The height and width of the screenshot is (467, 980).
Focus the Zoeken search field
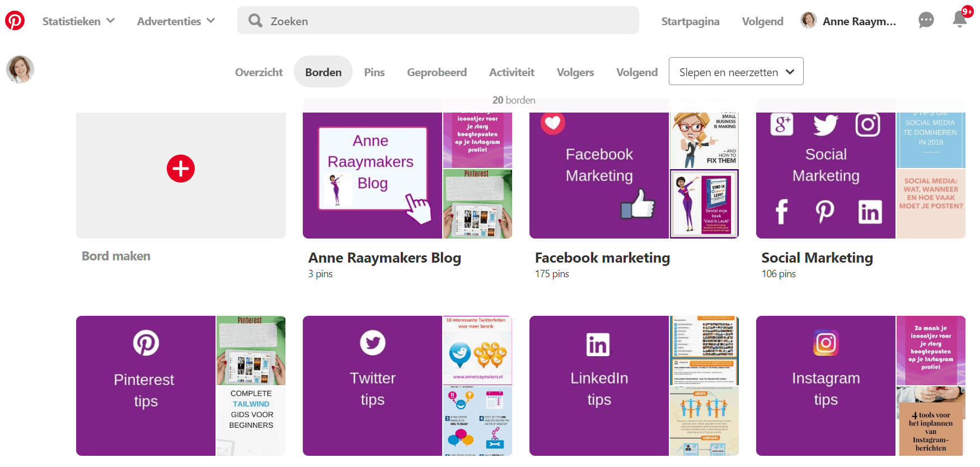point(438,21)
